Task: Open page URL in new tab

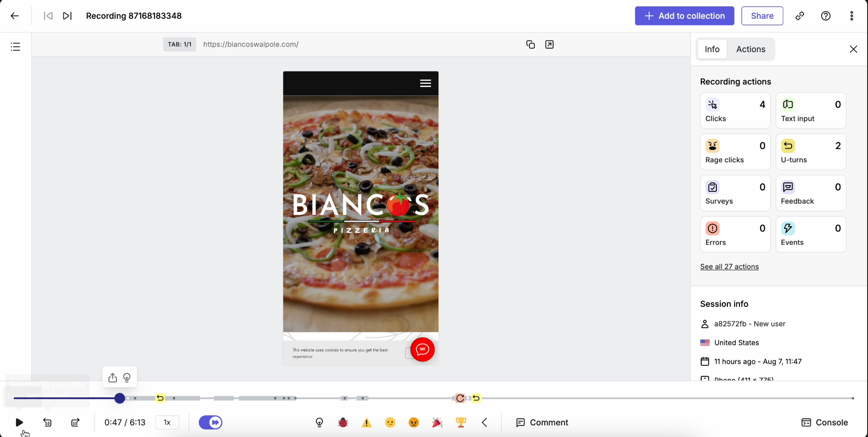Action: [x=550, y=45]
